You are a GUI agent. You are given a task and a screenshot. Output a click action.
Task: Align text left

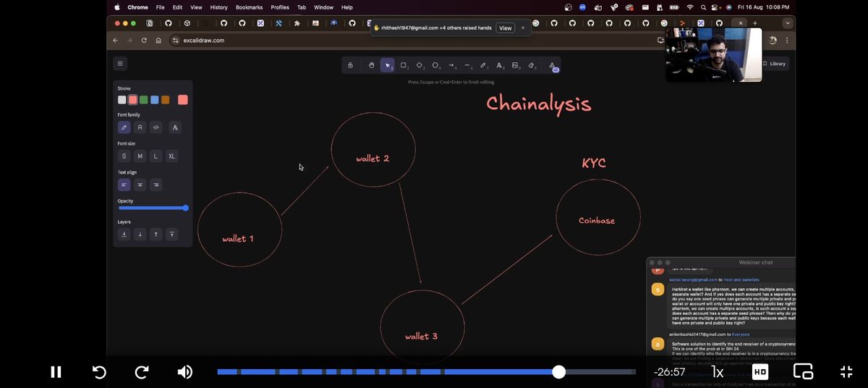(x=124, y=185)
